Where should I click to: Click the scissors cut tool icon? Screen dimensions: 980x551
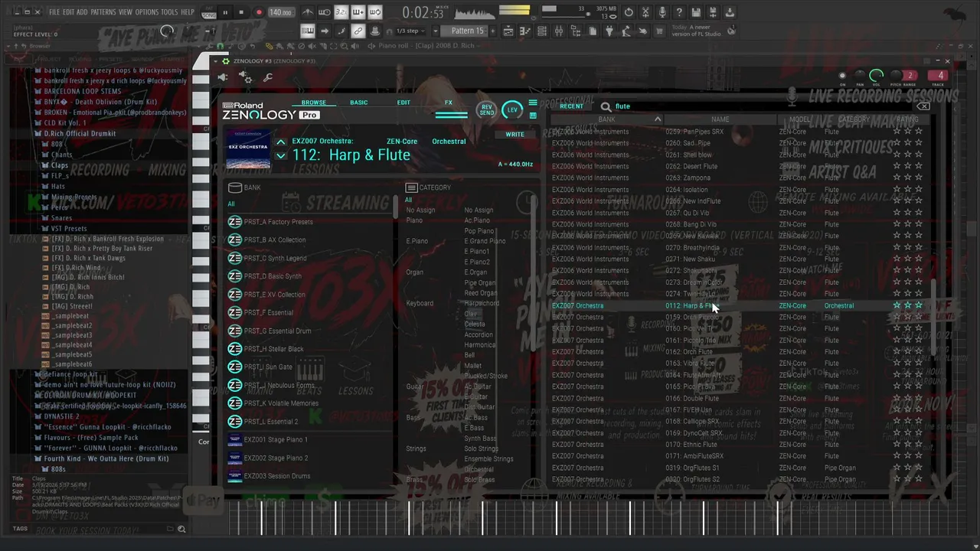[645, 12]
